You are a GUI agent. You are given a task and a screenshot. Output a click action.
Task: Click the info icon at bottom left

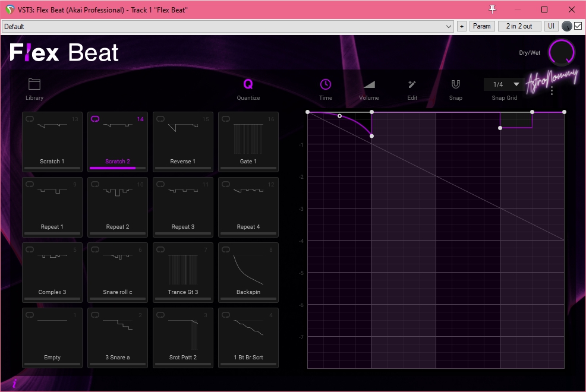14,384
